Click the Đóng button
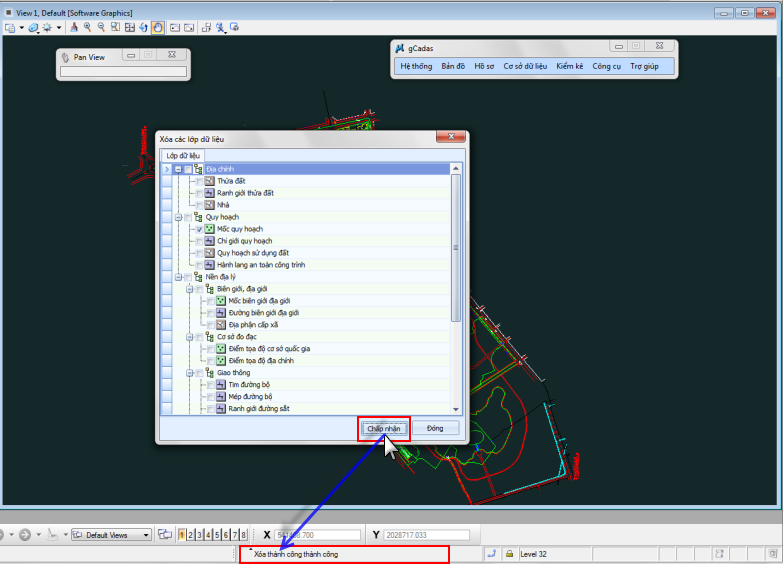Image resolution: width=783 pixels, height=564 pixels. (x=435, y=428)
